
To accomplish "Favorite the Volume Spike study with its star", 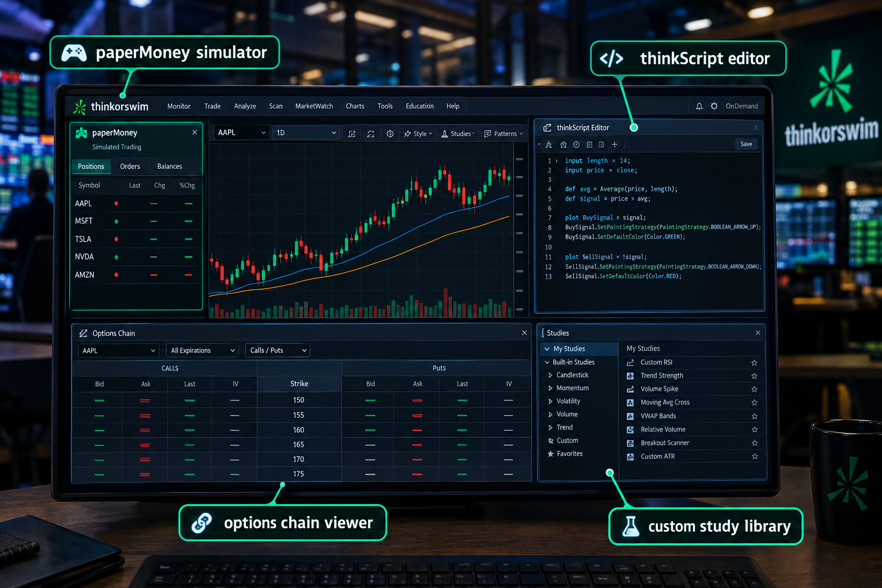I will coord(755,389).
